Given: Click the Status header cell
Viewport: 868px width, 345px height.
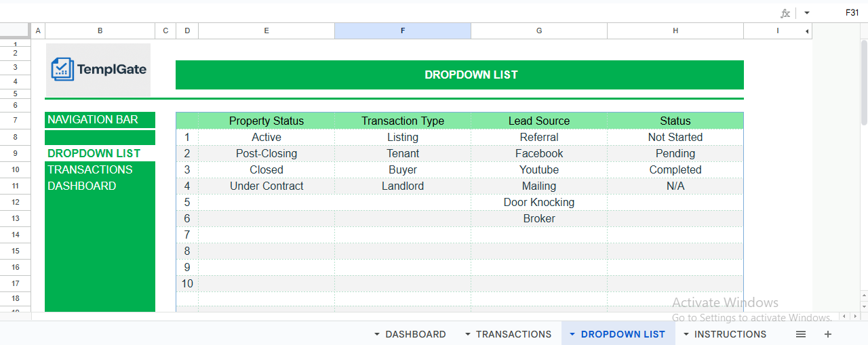Looking at the screenshot, I should [675, 121].
